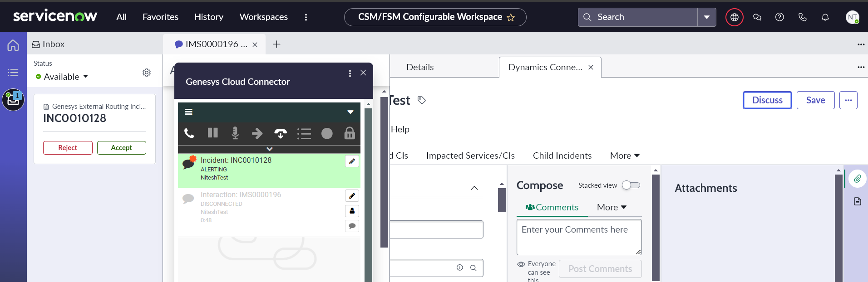
Task: Open the Help question mark icon
Action: coord(779,17)
